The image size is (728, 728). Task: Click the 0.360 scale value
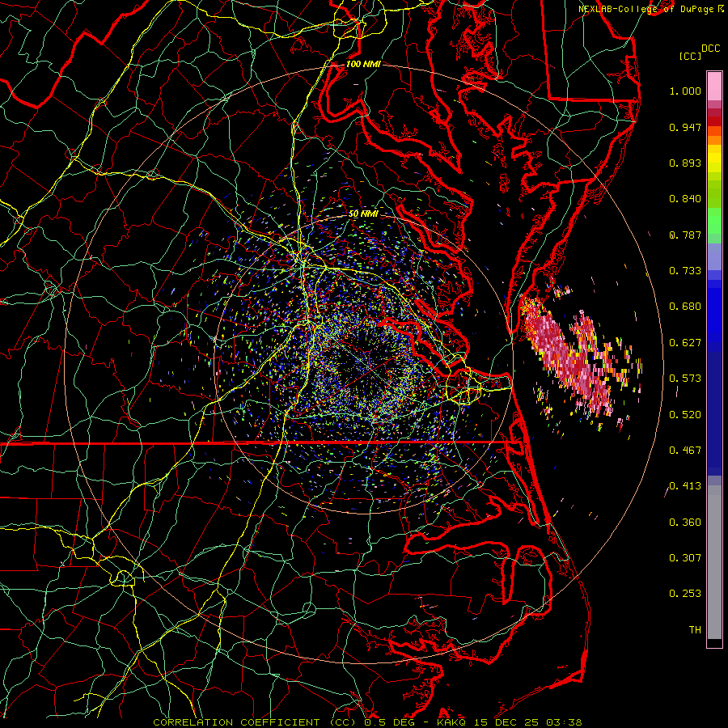pyautogui.click(x=685, y=523)
